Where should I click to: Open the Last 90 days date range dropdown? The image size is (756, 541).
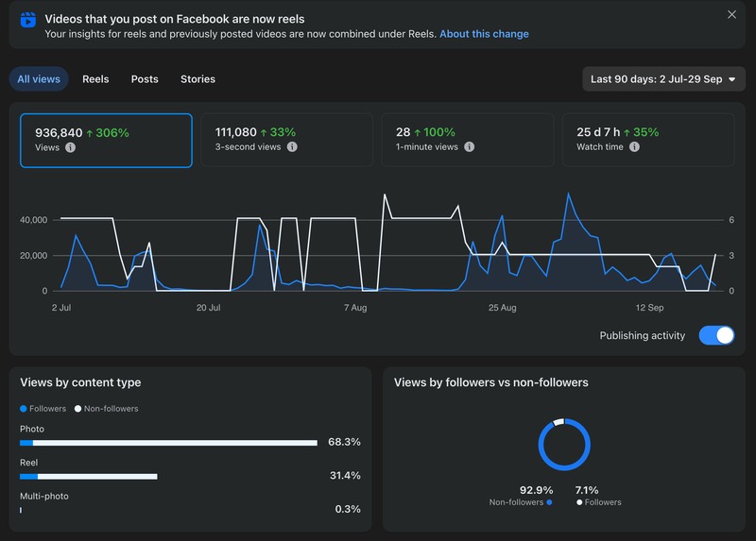pyautogui.click(x=664, y=79)
